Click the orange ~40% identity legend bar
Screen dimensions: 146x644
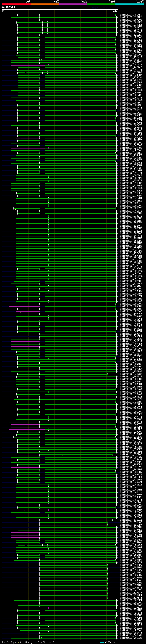pos(45,4)
